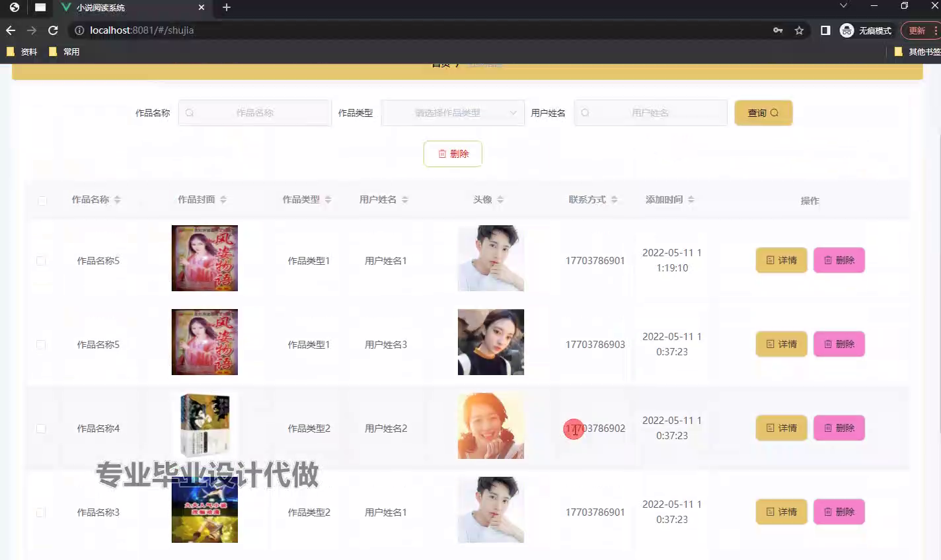941x560 pixels.
Task: Open the 请选择作品类型 dropdown
Action: click(x=453, y=113)
